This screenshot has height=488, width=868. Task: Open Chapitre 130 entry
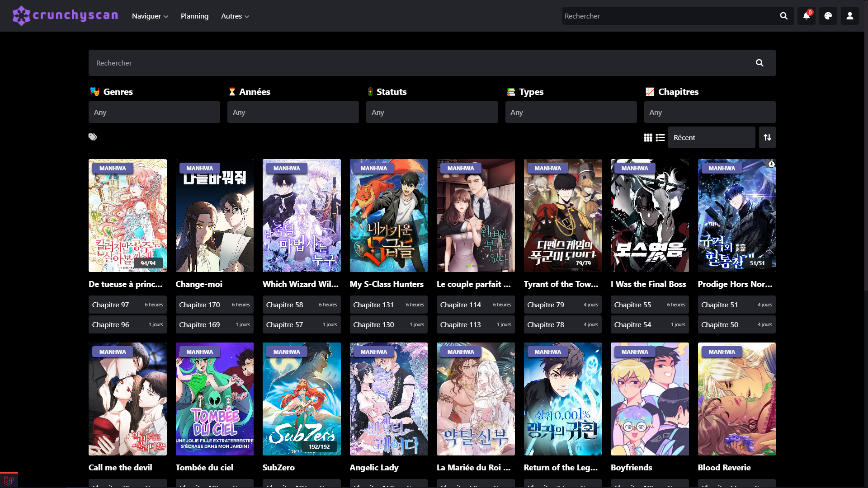(x=389, y=324)
